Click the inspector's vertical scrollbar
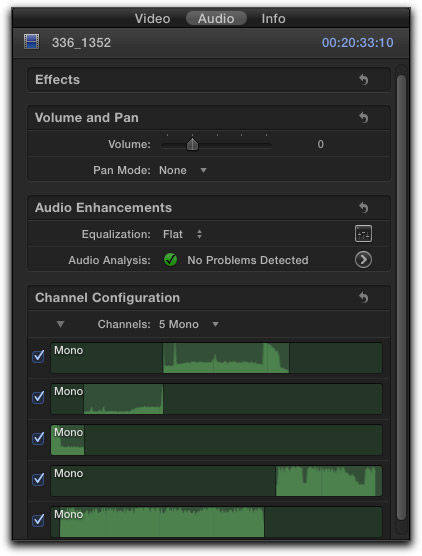Image resolution: width=422 pixels, height=556 pixels. pyautogui.click(x=401, y=297)
